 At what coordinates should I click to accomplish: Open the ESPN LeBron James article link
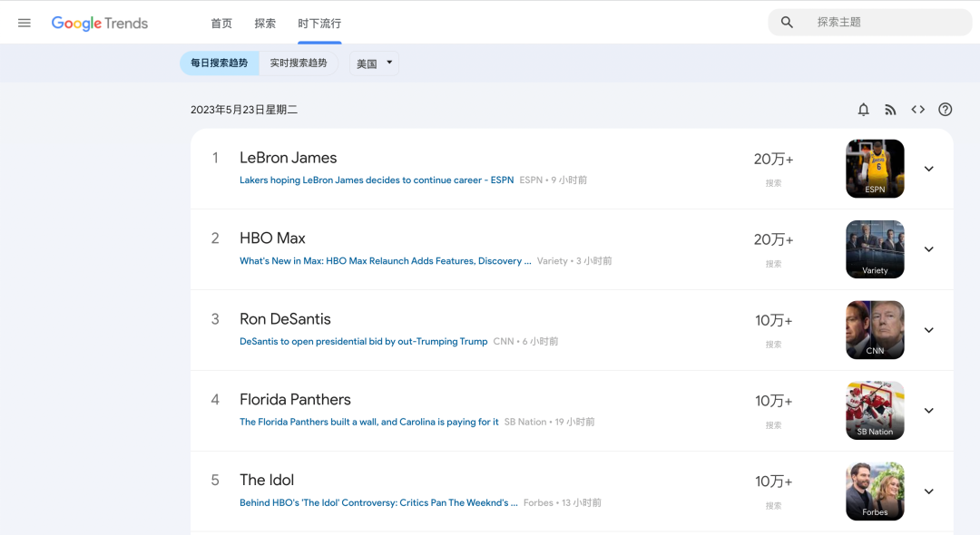click(x=377, y=180)
